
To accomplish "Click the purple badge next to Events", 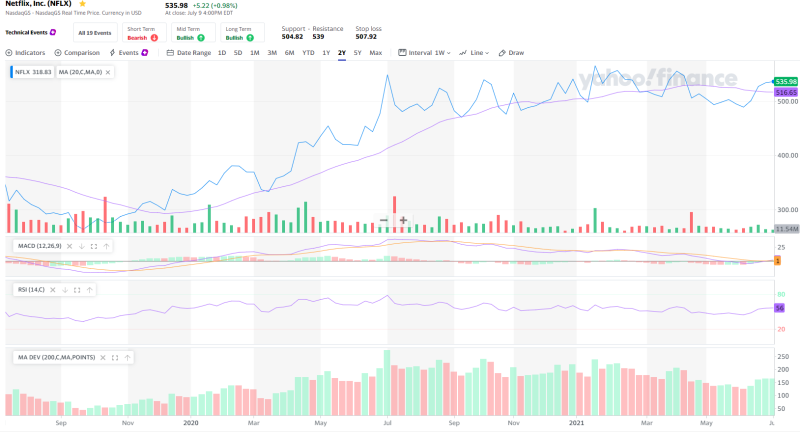I will pos(145,53).
